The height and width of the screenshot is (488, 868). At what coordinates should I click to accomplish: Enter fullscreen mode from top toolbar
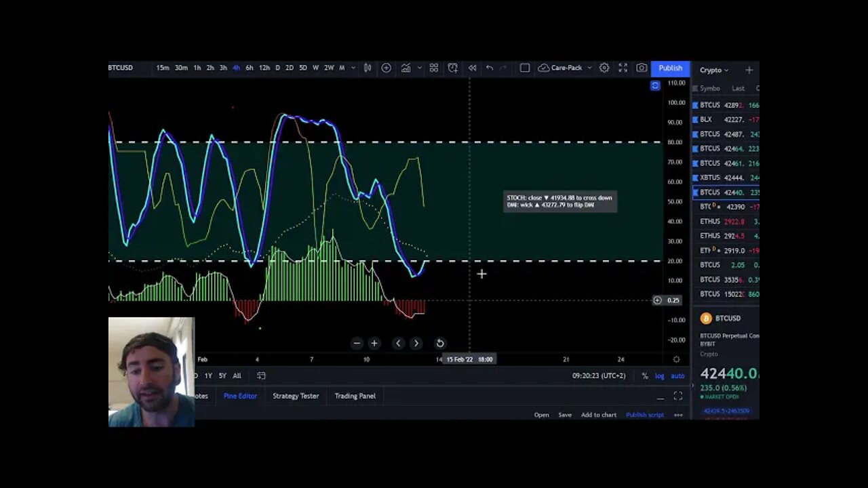[623, 68]
